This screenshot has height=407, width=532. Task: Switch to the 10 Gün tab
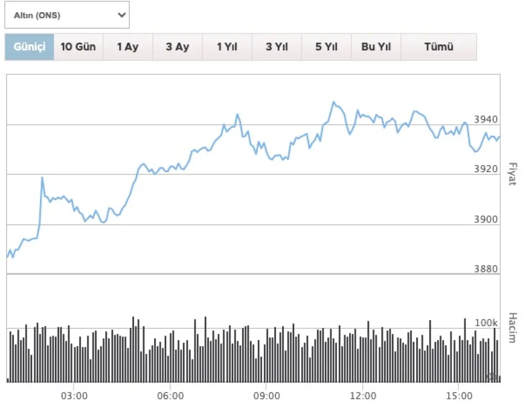78,47
